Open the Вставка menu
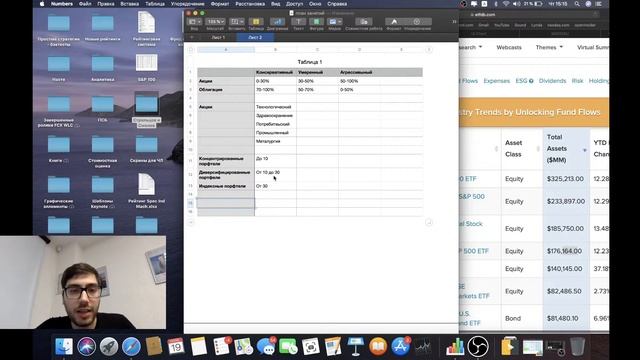 pos(130,4)
